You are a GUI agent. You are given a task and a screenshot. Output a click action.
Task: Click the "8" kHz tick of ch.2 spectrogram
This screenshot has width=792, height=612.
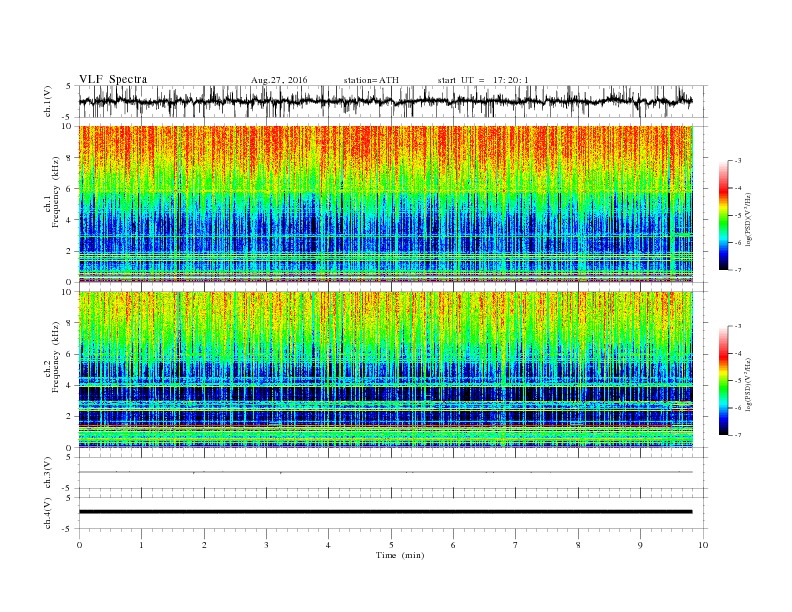pos(70,323)
